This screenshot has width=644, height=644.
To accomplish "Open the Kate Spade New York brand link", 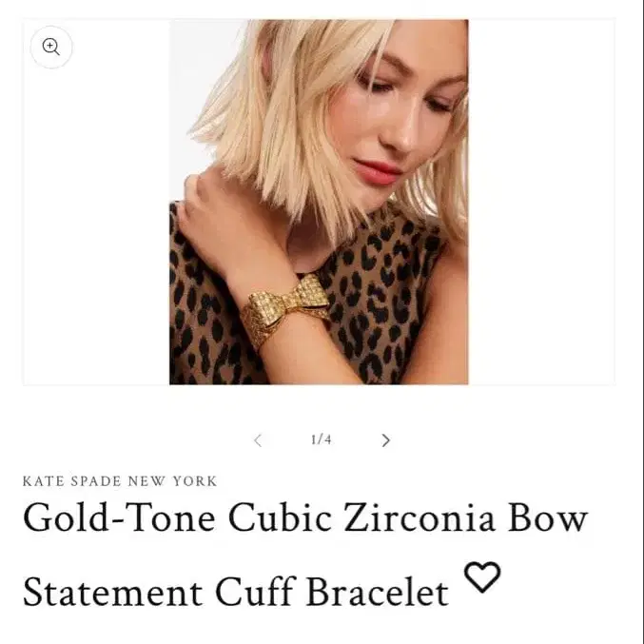I will coord(120,481).
